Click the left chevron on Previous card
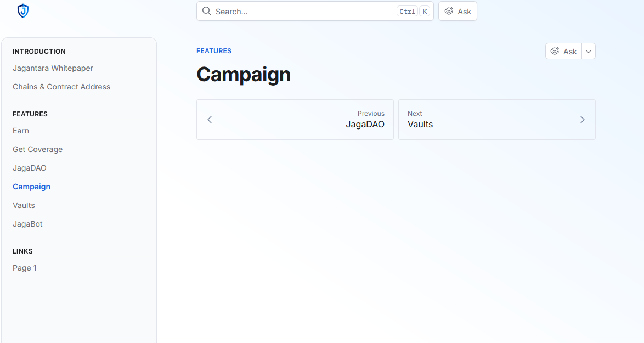The image size is (644, 343). (210, 120)
